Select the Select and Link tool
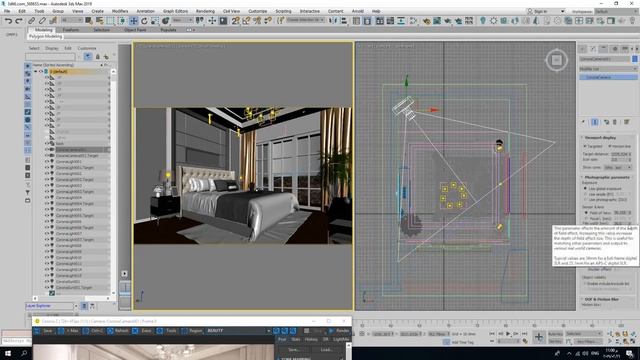This screenshot has width=640, height=360. pyautogui.click(x=31, y=20)
